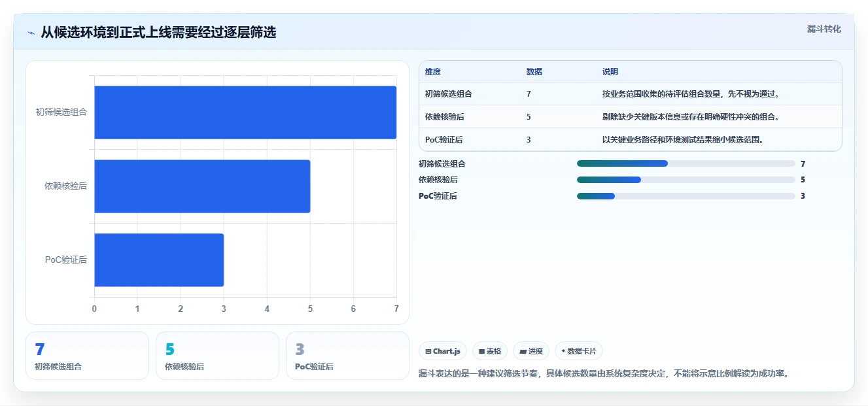
Task: Select the 数据卡片 tag chip
Action: pyautogui.click(x=579, y=351)
